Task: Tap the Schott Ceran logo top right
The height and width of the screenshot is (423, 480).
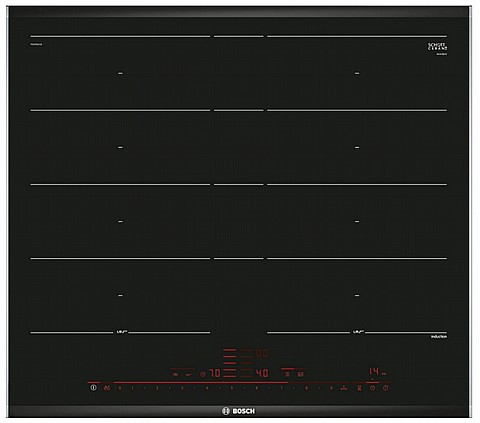Action: (x=437, y=47)
